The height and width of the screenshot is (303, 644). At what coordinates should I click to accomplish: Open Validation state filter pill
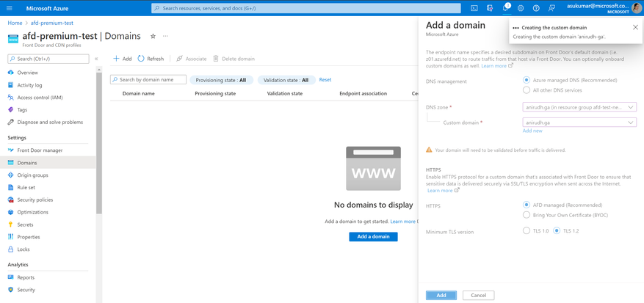(286, 80)
